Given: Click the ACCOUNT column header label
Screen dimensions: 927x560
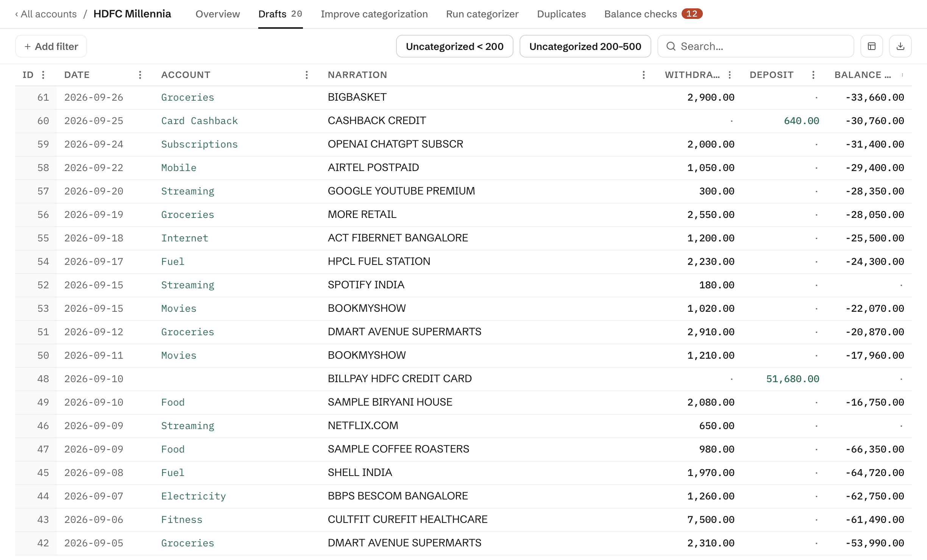Looking at the screenshot, I should coord(186,75).
